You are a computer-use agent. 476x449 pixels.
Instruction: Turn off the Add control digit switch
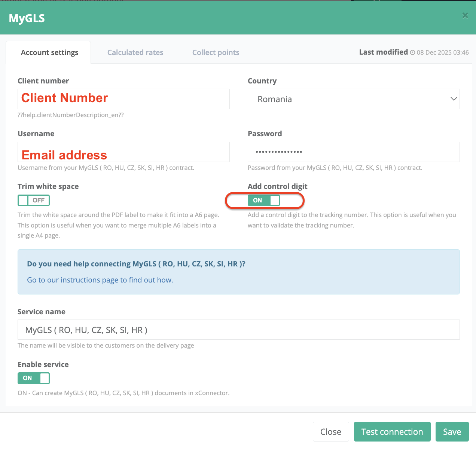[x=264, y=200]
